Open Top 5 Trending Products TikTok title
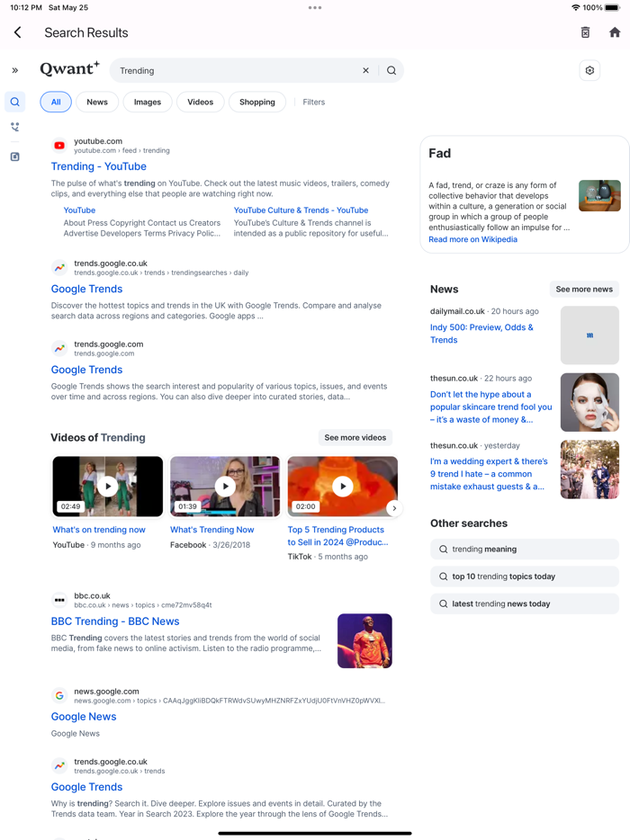630x840 pixels. coord(337,536)
